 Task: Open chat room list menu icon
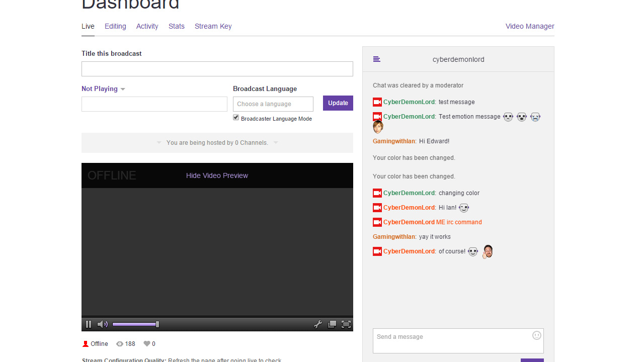tap(376, 59)
